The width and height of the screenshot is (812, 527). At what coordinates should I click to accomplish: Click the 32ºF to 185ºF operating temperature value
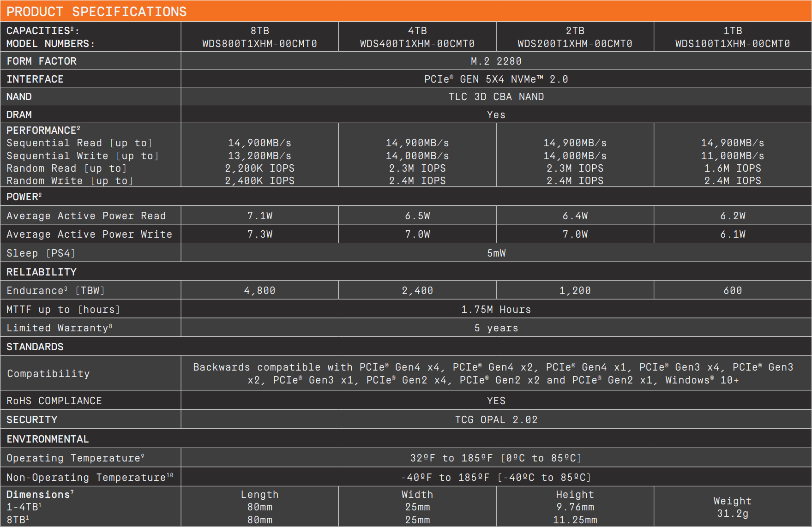tap(496, 458)
